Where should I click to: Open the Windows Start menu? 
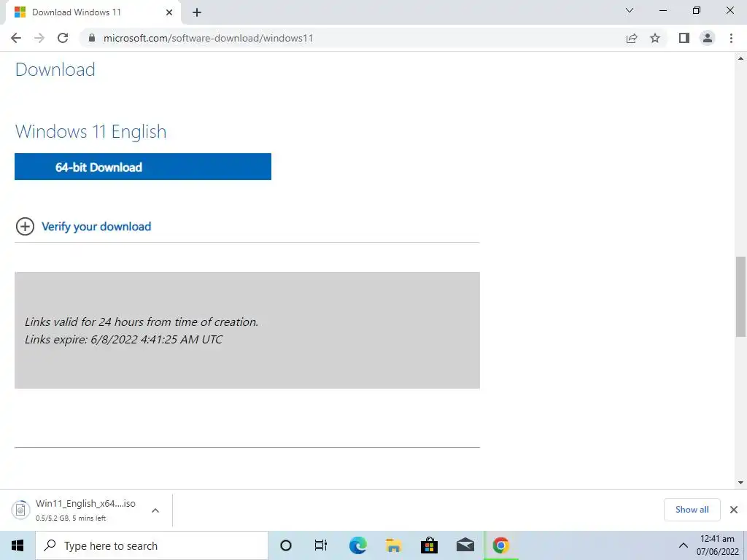[x=18, y=545]
